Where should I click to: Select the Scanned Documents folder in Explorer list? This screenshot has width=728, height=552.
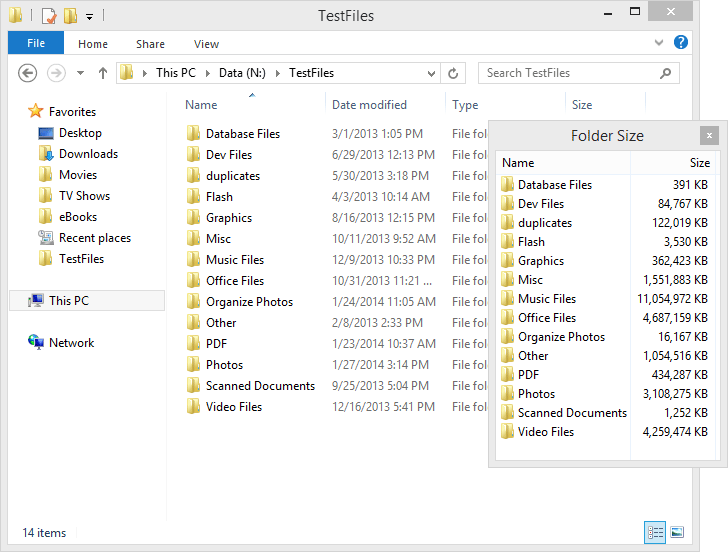click(x=251, y=386)
